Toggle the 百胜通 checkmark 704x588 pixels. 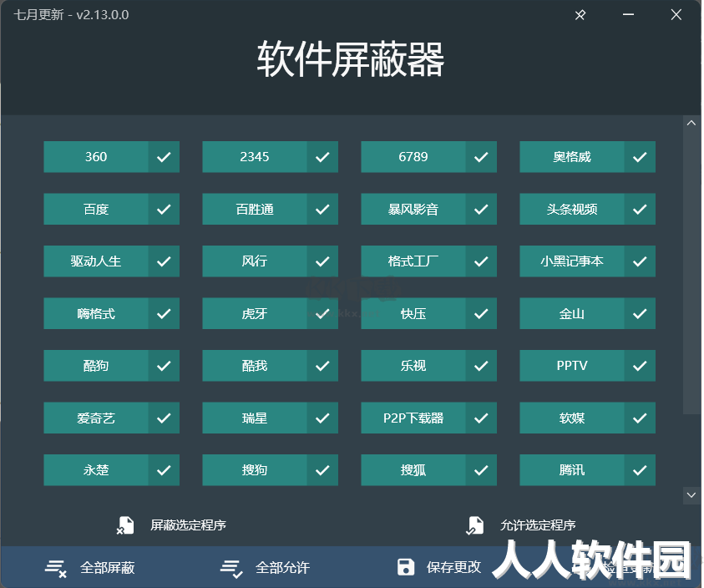(x=322, y=210)
